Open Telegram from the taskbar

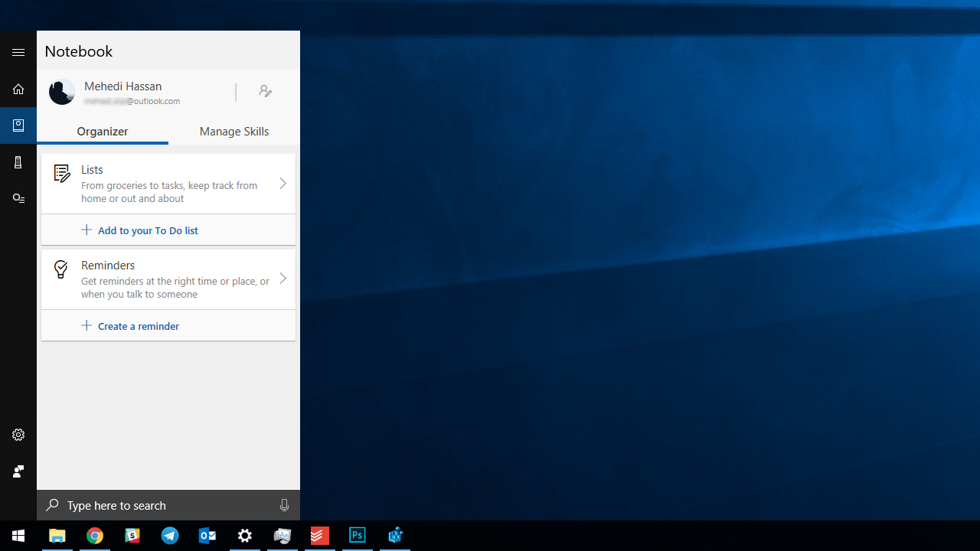(170, 536)
